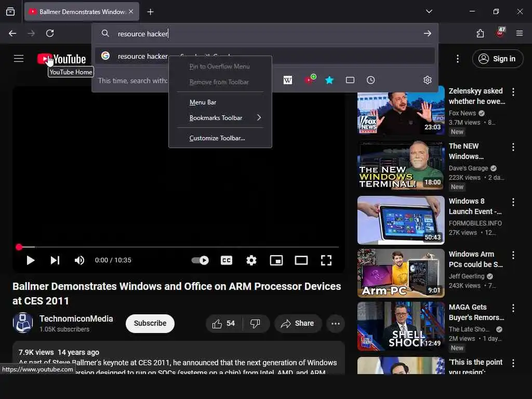Click Remove from Toolbar entry
This screenshot has width=532, height=399.
point(220,82)
